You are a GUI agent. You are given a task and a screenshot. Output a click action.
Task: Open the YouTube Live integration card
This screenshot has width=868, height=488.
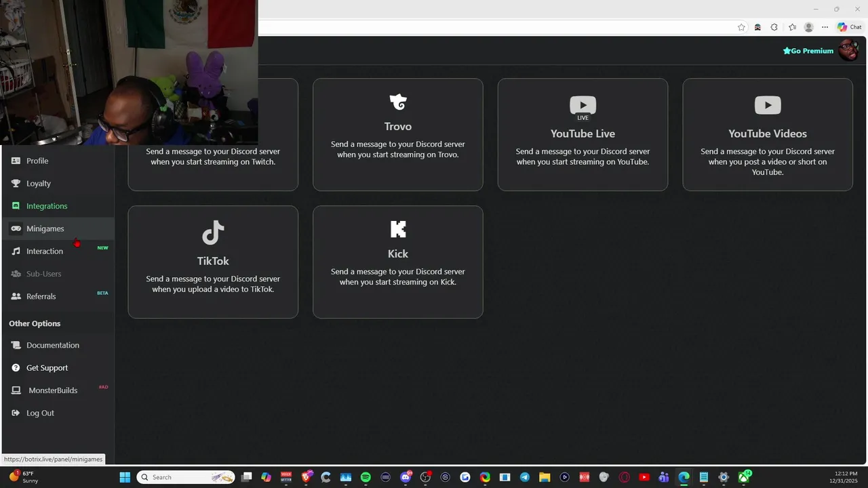coord(583,134)
